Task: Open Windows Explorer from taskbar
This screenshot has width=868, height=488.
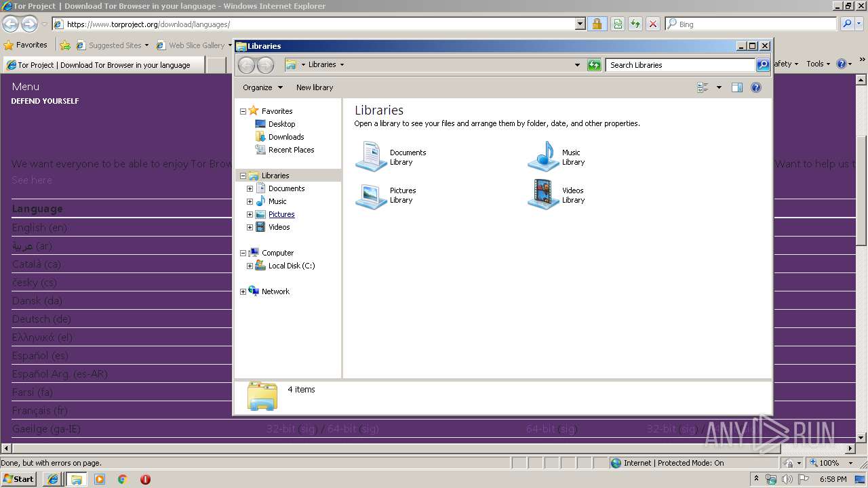Action: (76, 479)
